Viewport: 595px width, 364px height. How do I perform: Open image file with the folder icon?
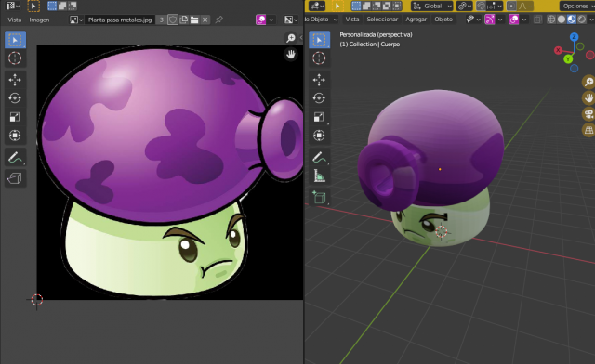coord(194,19)
